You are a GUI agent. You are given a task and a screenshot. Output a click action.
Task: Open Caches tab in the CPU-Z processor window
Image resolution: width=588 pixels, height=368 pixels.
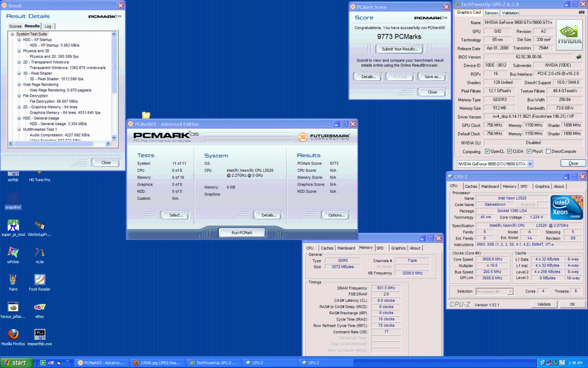tap(471, 187)
